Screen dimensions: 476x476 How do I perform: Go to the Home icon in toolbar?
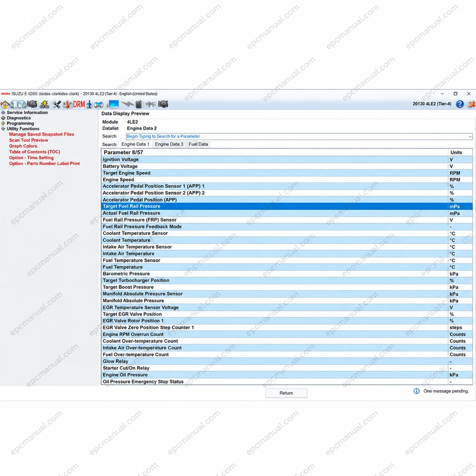click(x=5, y=104)
